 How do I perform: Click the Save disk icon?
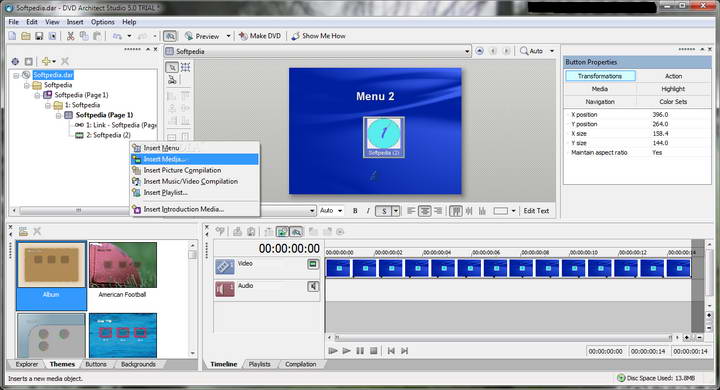39,36
